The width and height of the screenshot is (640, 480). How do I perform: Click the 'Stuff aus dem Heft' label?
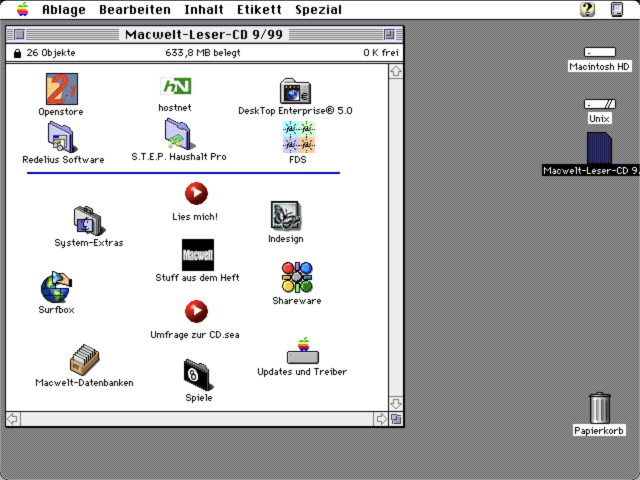tap(198, 278)
